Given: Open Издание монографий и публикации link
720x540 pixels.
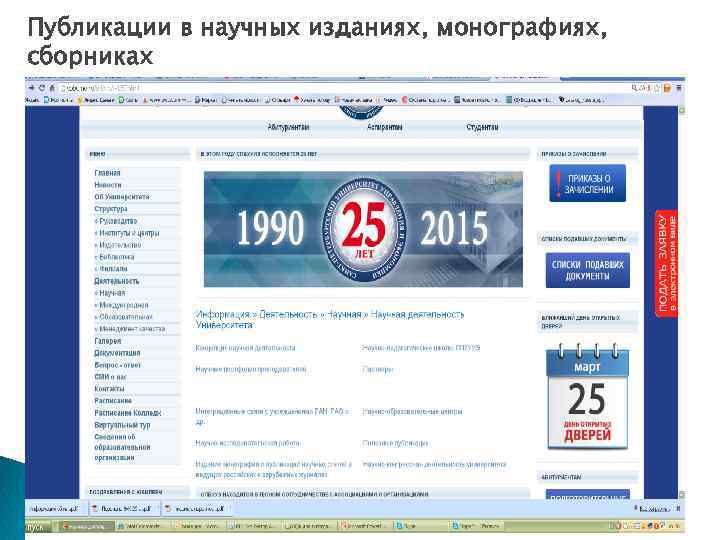Looking at the screenshot, I should coord(274,470).
